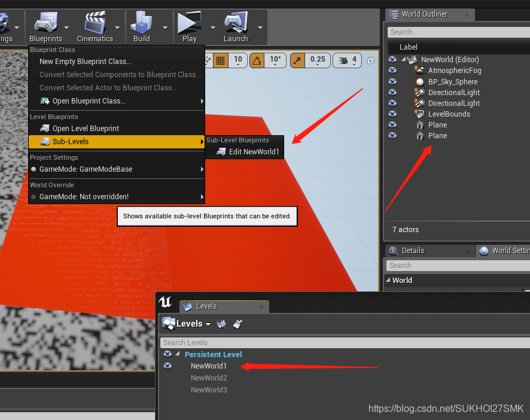Screen dimensions: 530x420
Task: Click the Details search field
Action: point(458,266)
